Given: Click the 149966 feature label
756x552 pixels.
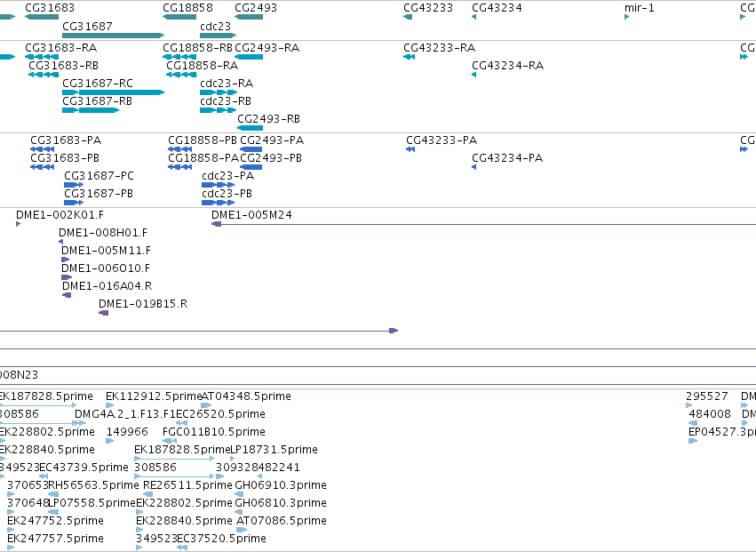Looking at the screenshot, I should (127, 432).
